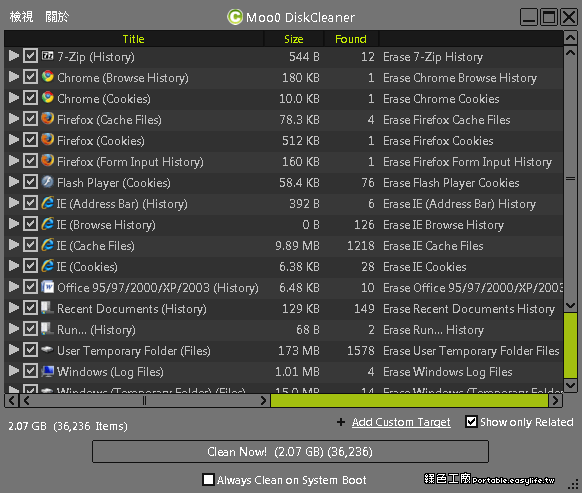Viewport: 582px width, 493px height.
Task: Uncheck the IE (Cookies) checkbox
Action: coord(30,266)
